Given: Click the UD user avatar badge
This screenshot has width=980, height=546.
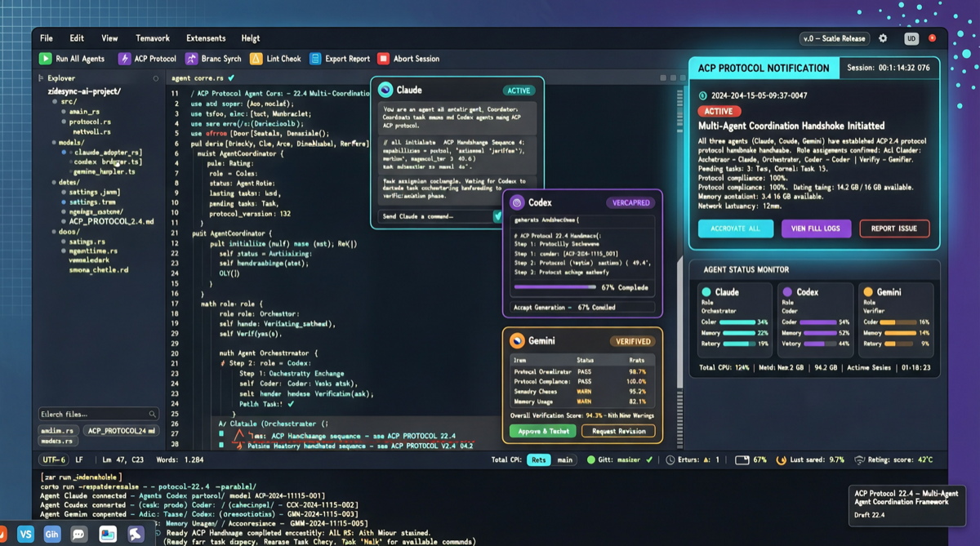Looking at the screenshot, I should click(911, 38).
